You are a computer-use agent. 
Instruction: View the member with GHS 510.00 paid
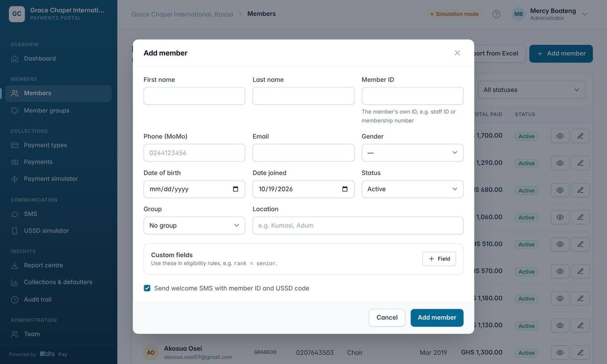560,244
